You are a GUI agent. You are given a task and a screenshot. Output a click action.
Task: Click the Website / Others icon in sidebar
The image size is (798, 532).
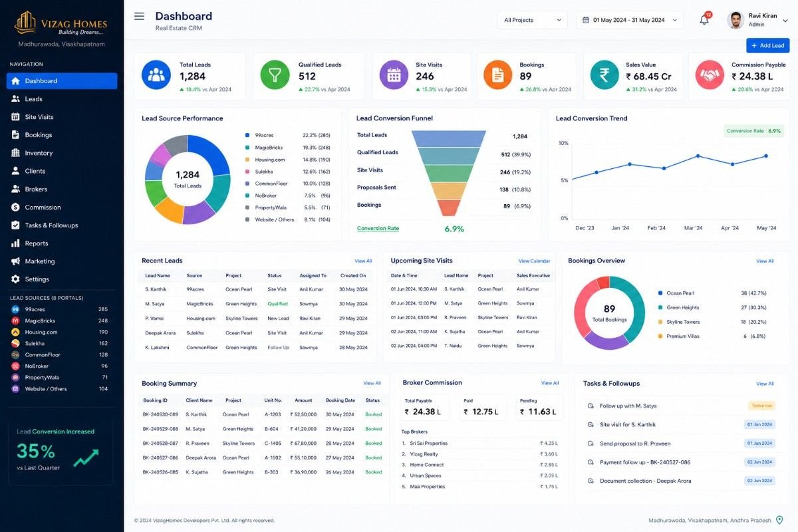pos(15,388)
